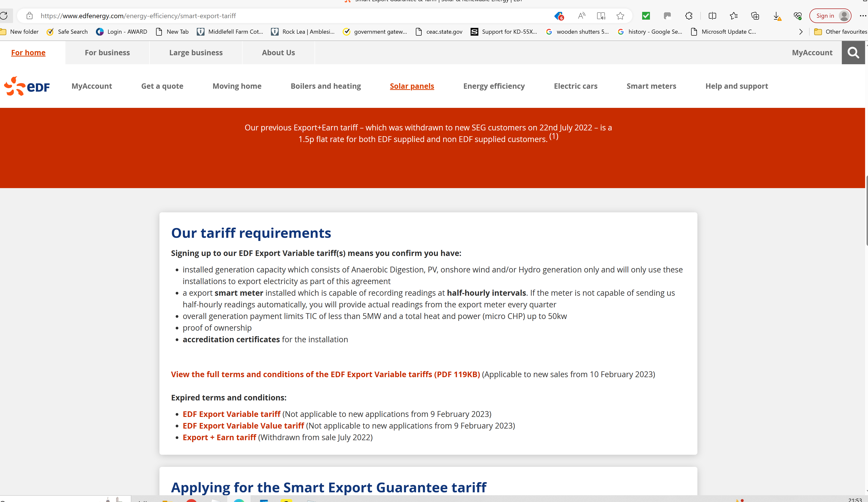Select the For home tab
The width and height of the screenshot is (868, 502).
[x=28, y=53]
